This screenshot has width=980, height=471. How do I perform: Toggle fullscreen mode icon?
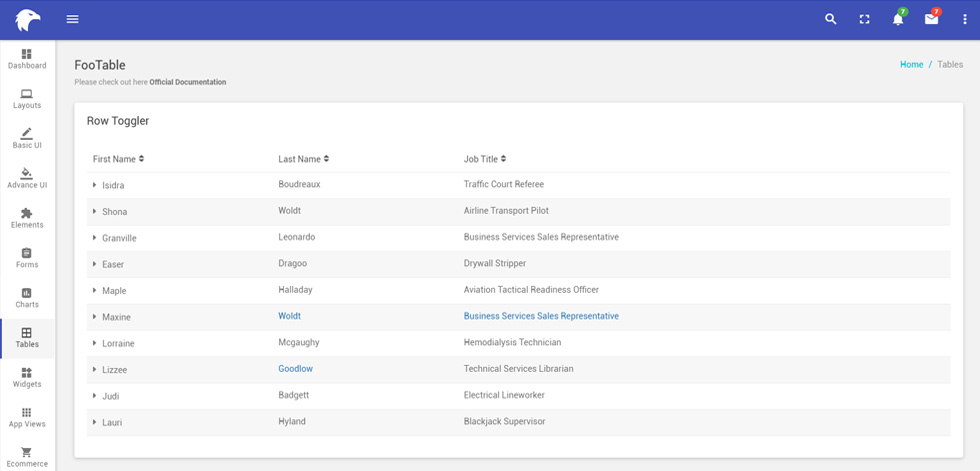pos(864,19)
